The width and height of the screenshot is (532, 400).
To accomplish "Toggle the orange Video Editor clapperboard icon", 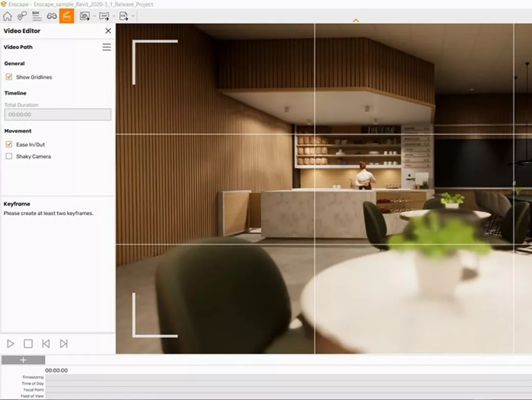I will pos(66,16).
